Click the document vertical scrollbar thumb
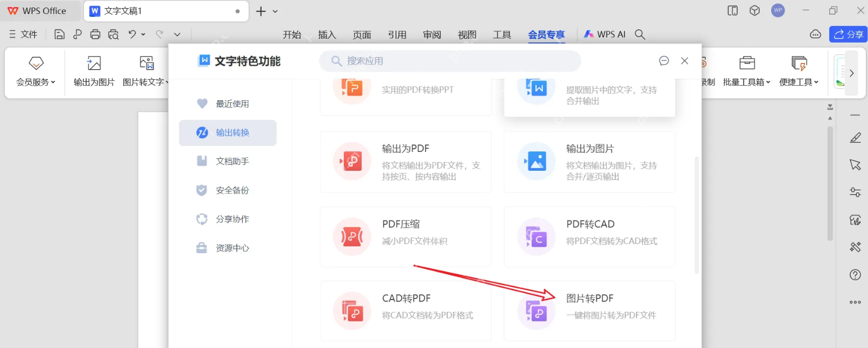868x348 pixels. (x=830, y=183)
